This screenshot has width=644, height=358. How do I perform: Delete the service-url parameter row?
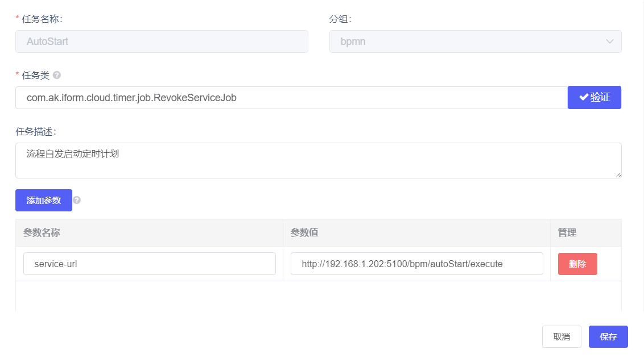pyautogui.click(x=577, y=264)
